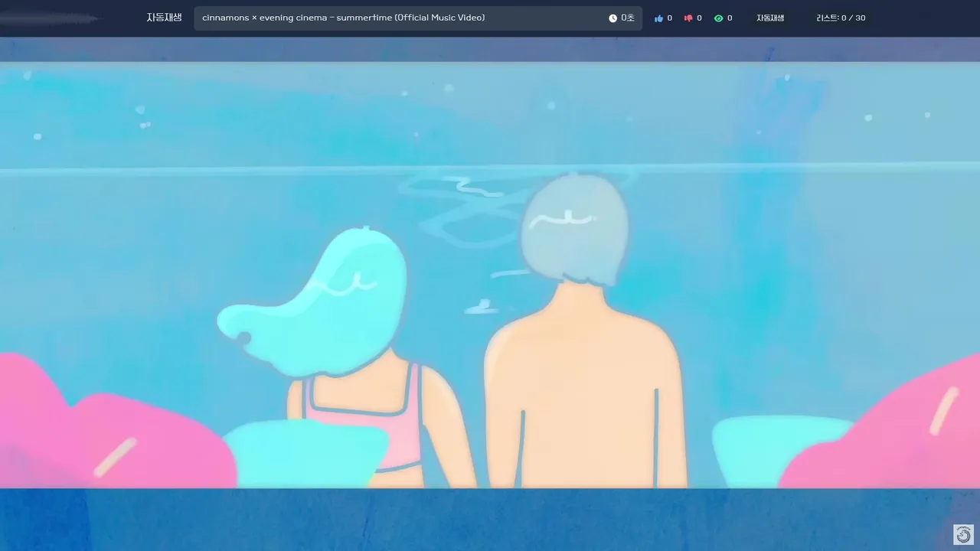
Task: Click the clock icon beside 0초
Action: [x=612, y=18]
